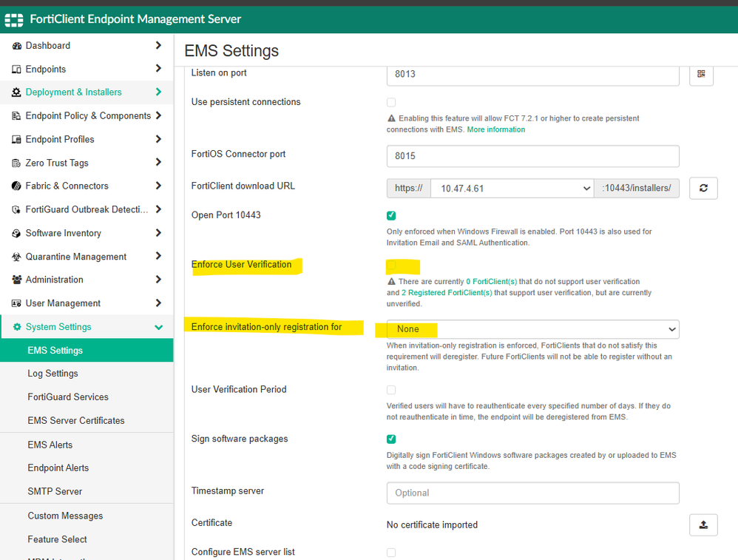Click the Software Inventory icon

[17, 233]
